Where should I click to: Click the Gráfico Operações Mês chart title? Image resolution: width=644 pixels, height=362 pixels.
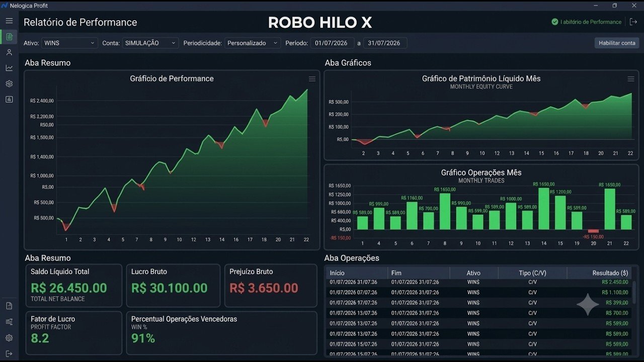click(481, 172)
